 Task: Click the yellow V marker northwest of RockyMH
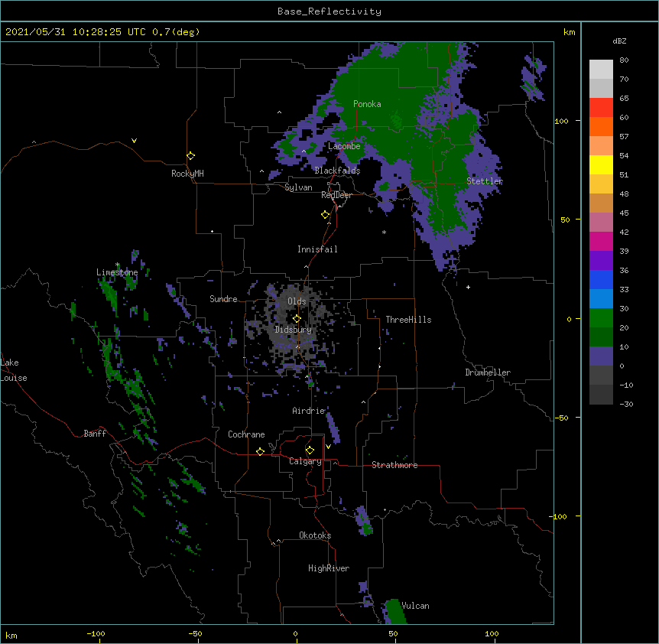coord(134,141)
